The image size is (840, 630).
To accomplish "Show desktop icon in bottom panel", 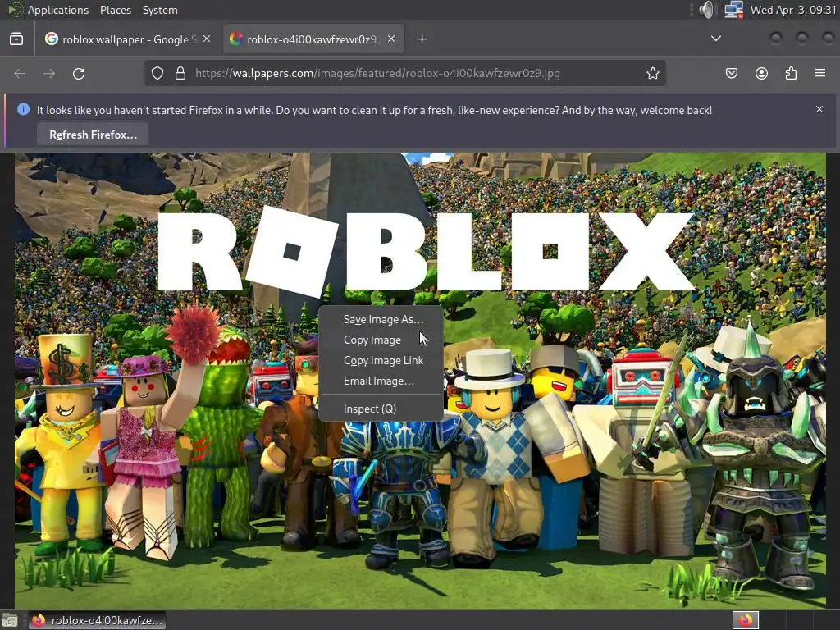I will [10, 621].
